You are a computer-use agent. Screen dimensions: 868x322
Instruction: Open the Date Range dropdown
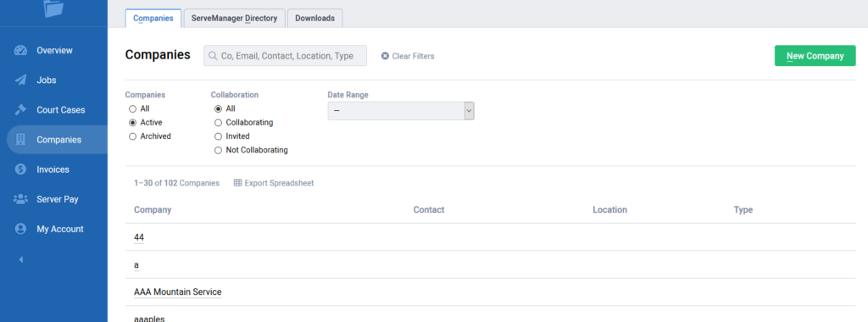click(x=401, y=111)
